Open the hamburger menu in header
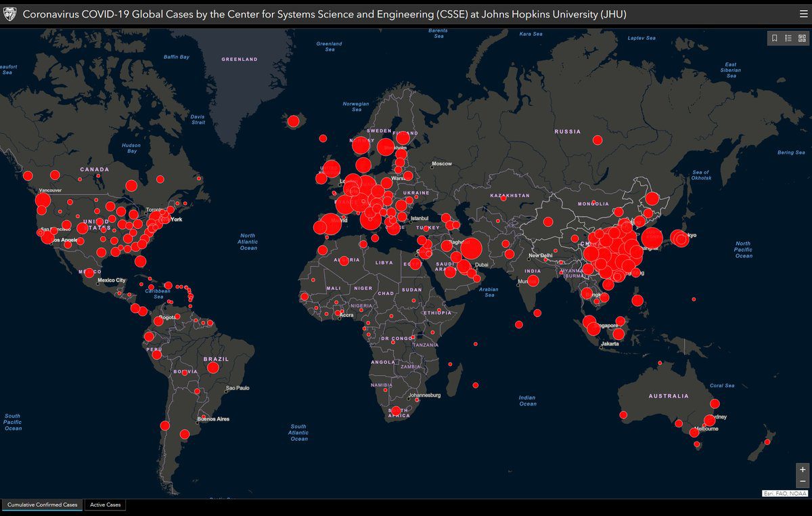Screen dimensions: 812x516 (803, 14)
